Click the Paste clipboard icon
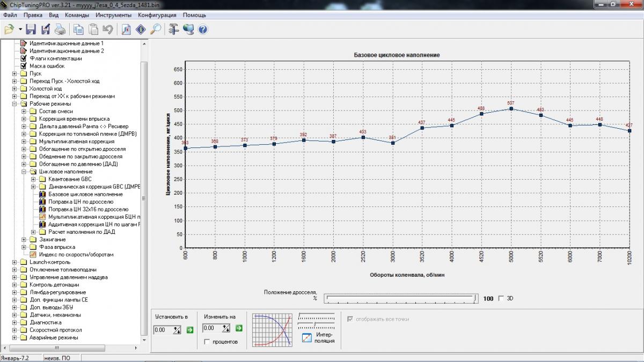This screenshot has height=362, width=644. click(93, 29)
